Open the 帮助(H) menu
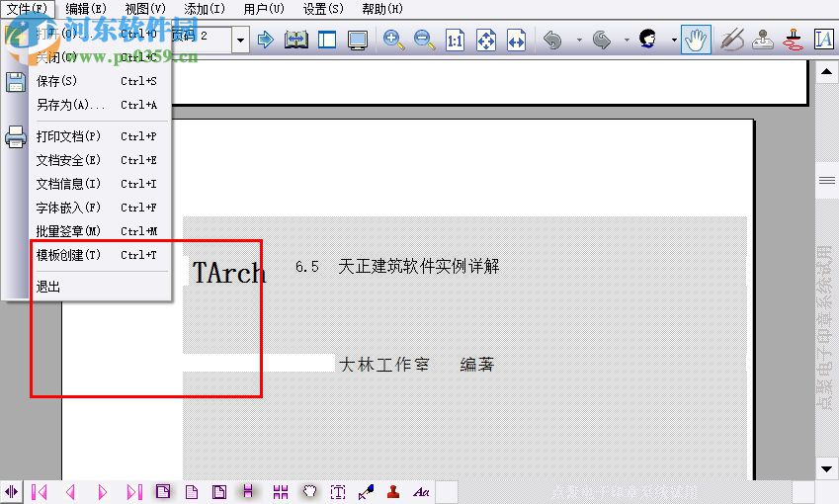Screen dimensions: 839x504 click(x=382, y=9)
